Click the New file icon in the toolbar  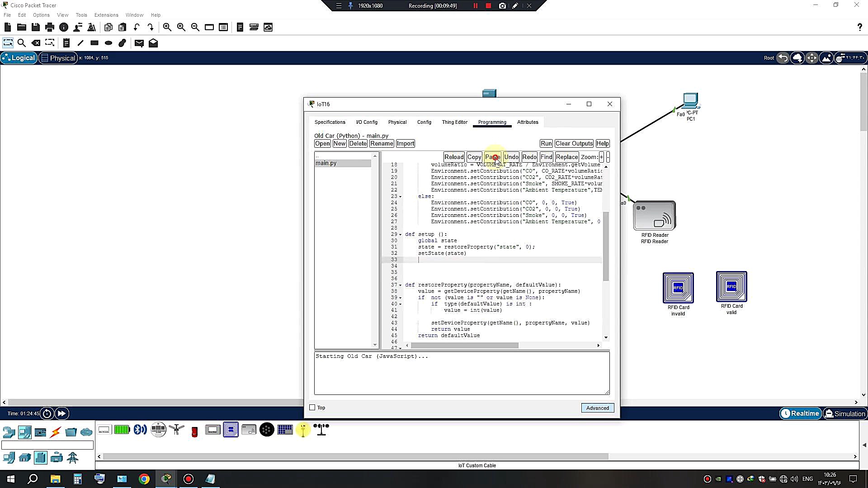coord(7,27)
